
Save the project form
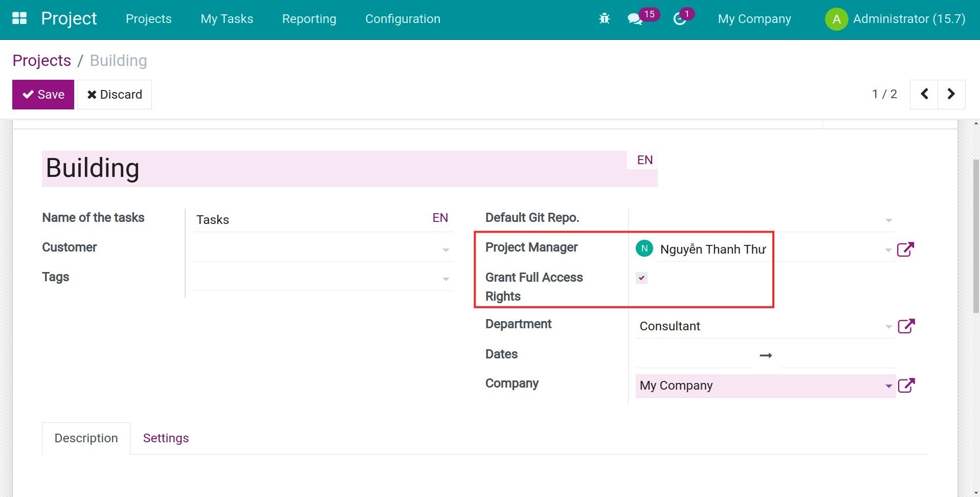(x=43, y=95)
